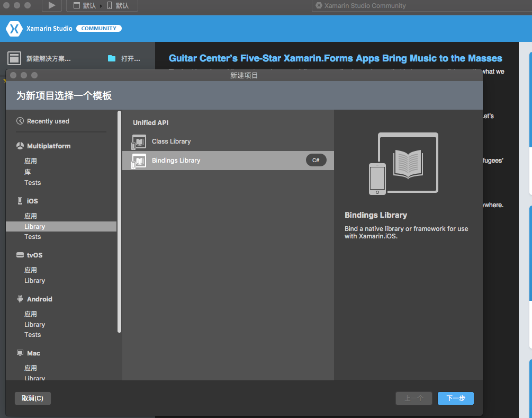
Task: Click the 上一个 previous button
Action: (x=414, y=398)
